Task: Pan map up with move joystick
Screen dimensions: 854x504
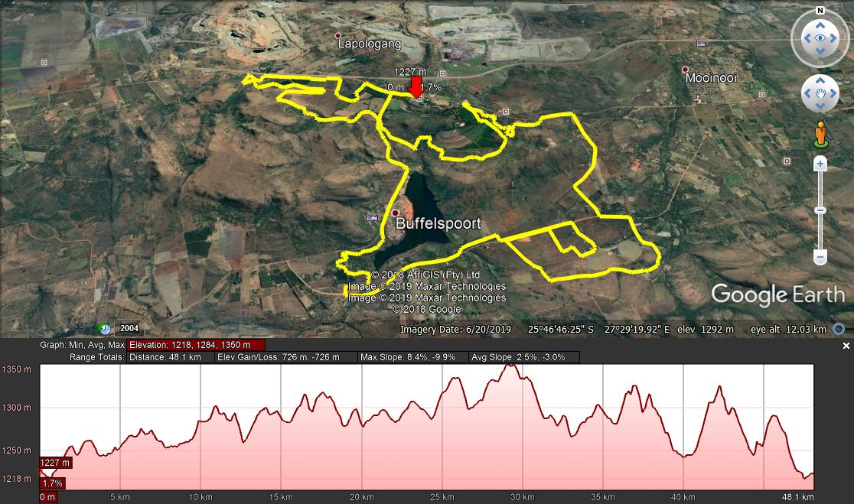Action: click(x=820, y=81)
